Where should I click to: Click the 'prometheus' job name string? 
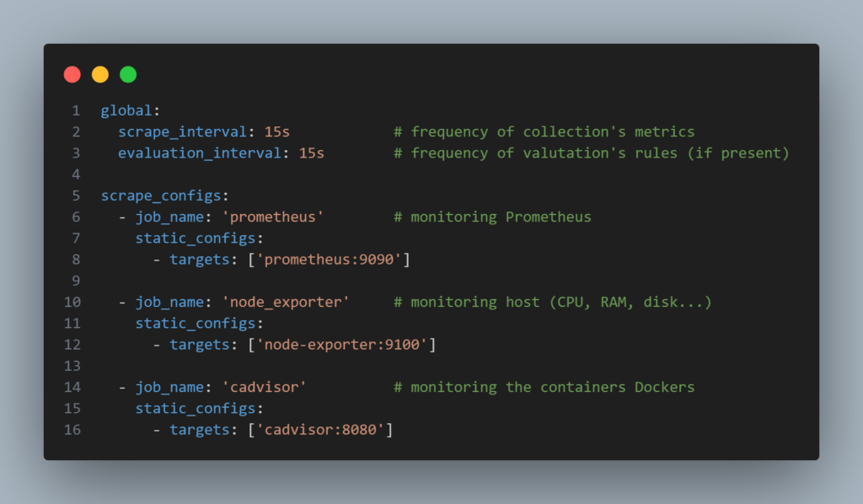pyautogui.click(x=277, y=217)
